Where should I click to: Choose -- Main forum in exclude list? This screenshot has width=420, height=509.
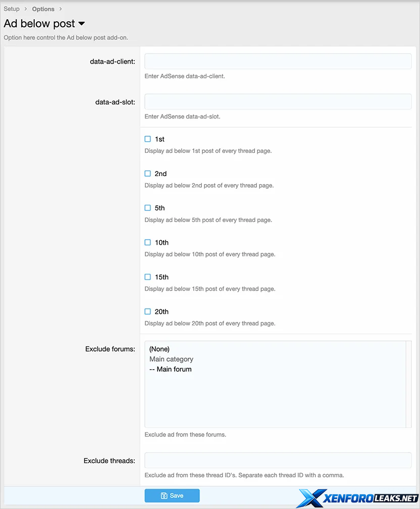(171, 369)
